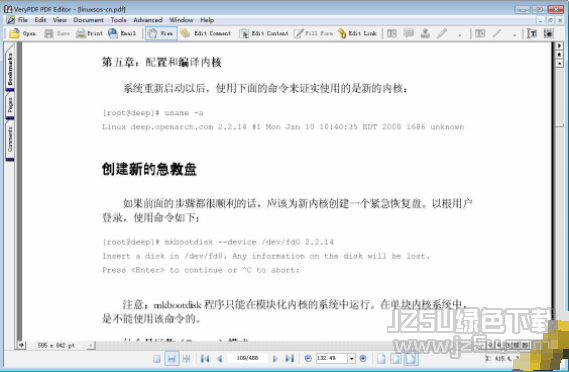Open the Pages side panel tab
Image resolution: width=569 pixels, height=372 pixels.
(x=10, y=105)
